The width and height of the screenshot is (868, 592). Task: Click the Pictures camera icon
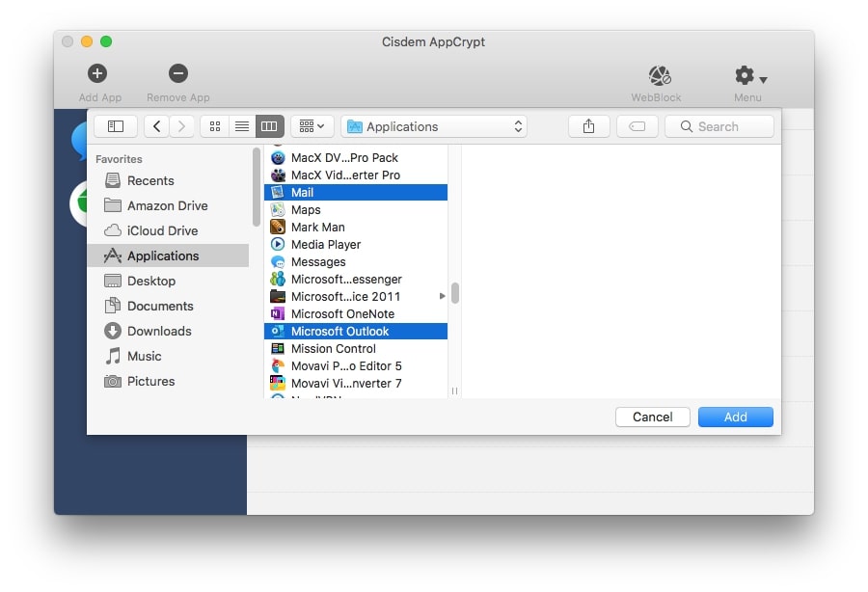[113, 381]
